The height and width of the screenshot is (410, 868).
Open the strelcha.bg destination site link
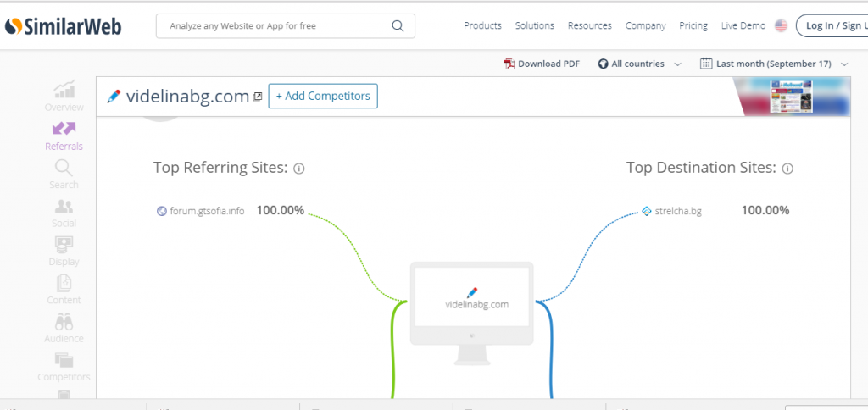[678, 211]
